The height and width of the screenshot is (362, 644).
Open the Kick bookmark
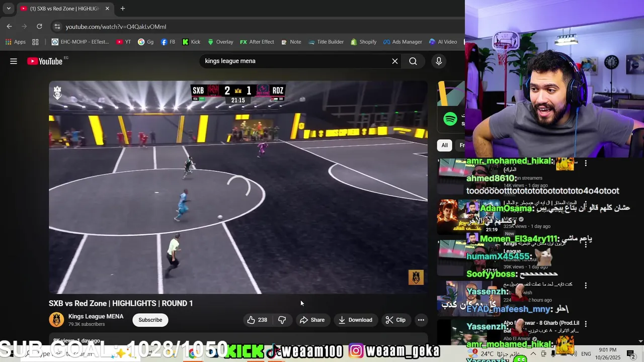coord(191,42)
